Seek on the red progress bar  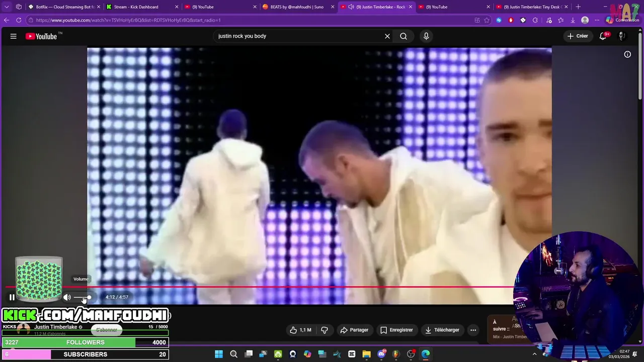point(260,287)
